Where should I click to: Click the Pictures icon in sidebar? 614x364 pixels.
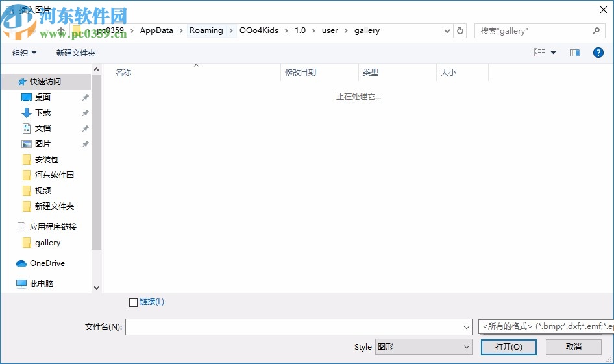(26, 144)
